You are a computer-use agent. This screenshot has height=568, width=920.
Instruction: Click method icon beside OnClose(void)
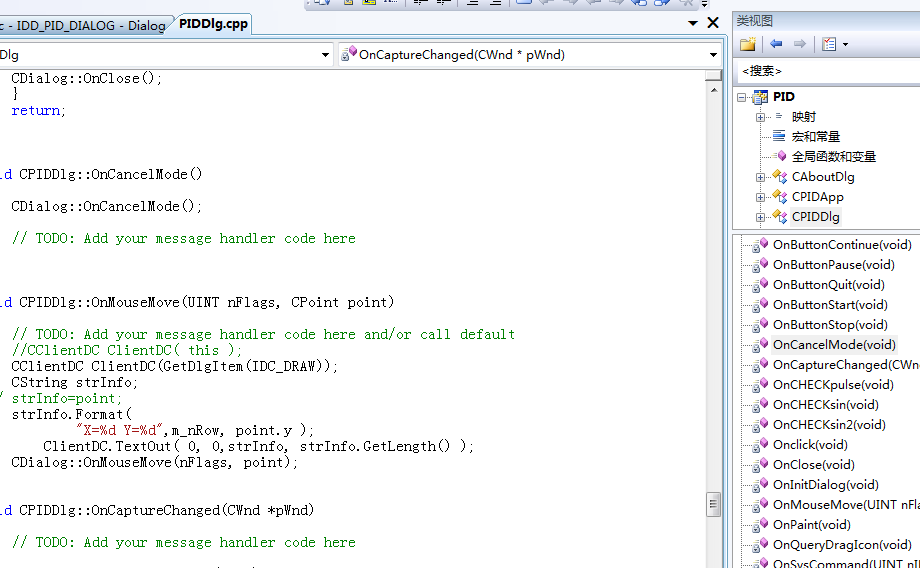[x=760, y=465]
